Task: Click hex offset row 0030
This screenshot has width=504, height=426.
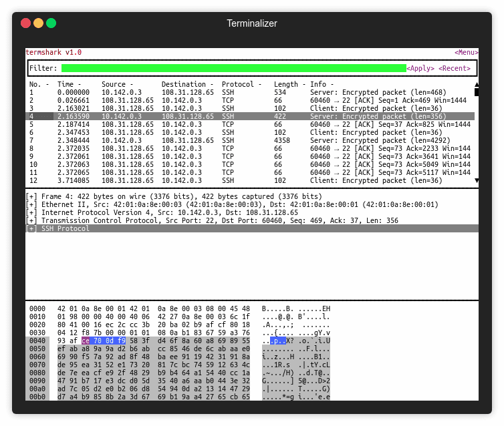Action: pos(37,333)
